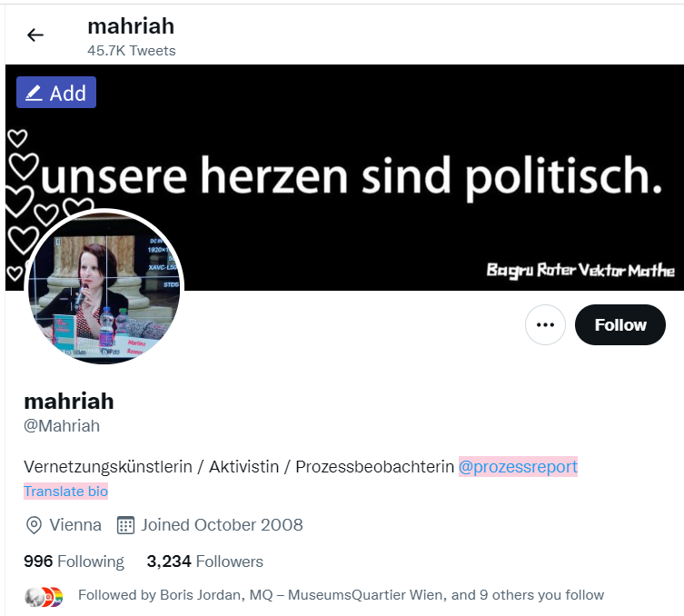Click the location pin icon beside Vienna

(x=34, y=525)
